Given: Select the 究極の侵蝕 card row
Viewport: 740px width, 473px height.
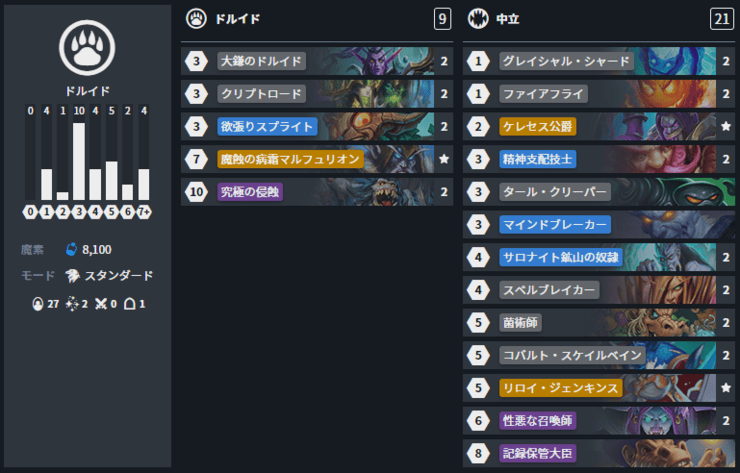Looking at the screenshot, I should (317, 192).
